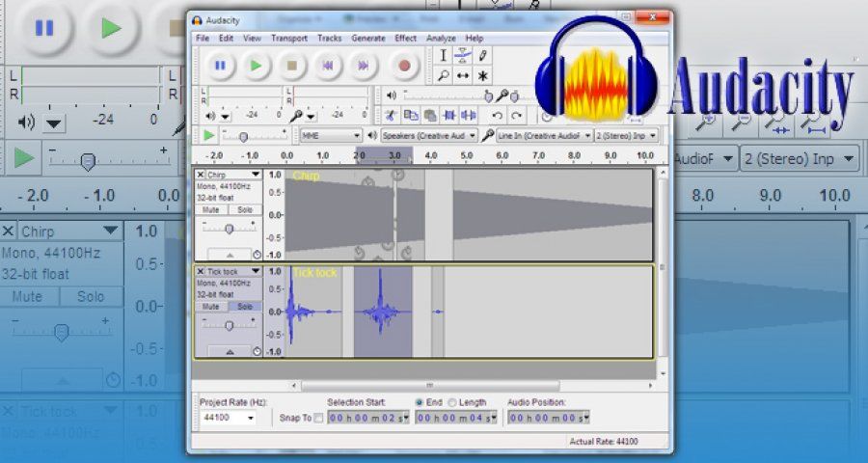Solo the Tick tock track
Screen dimensions: 868x463
245,306
